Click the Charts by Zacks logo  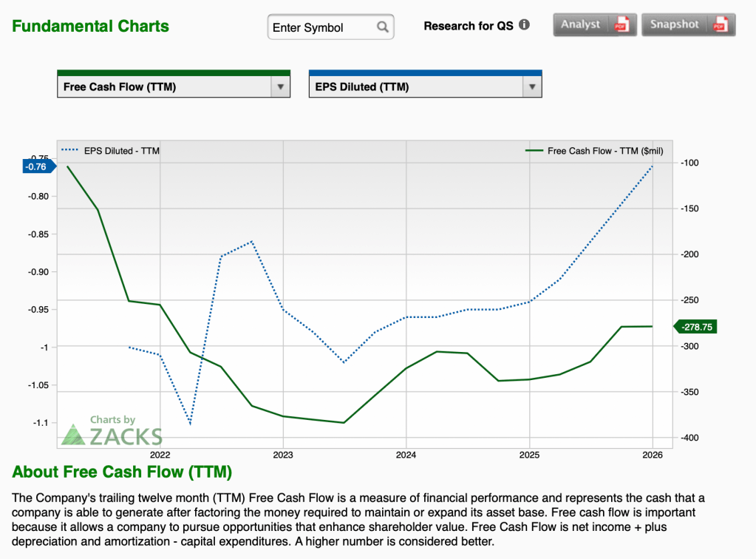pos(112,430)
